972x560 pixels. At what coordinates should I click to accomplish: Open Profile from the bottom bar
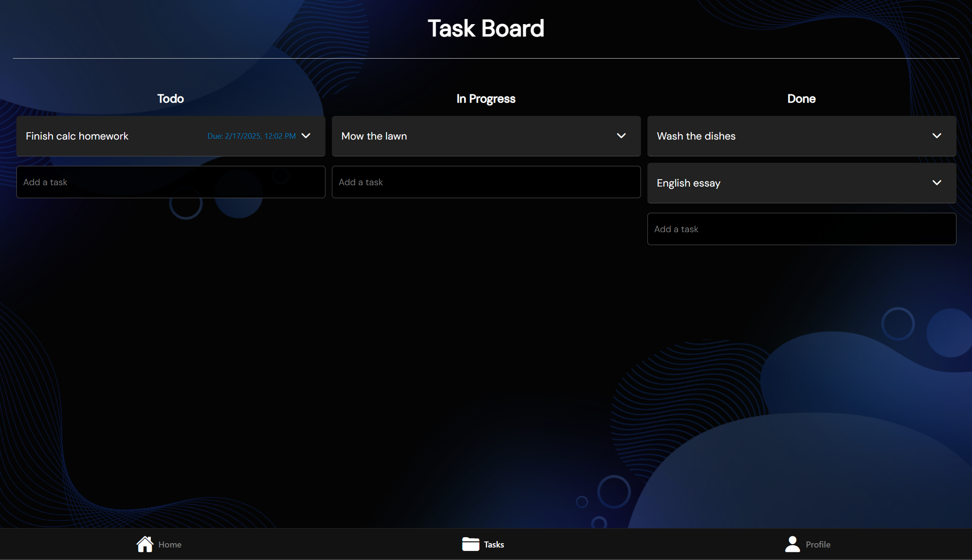coord(818,544)
